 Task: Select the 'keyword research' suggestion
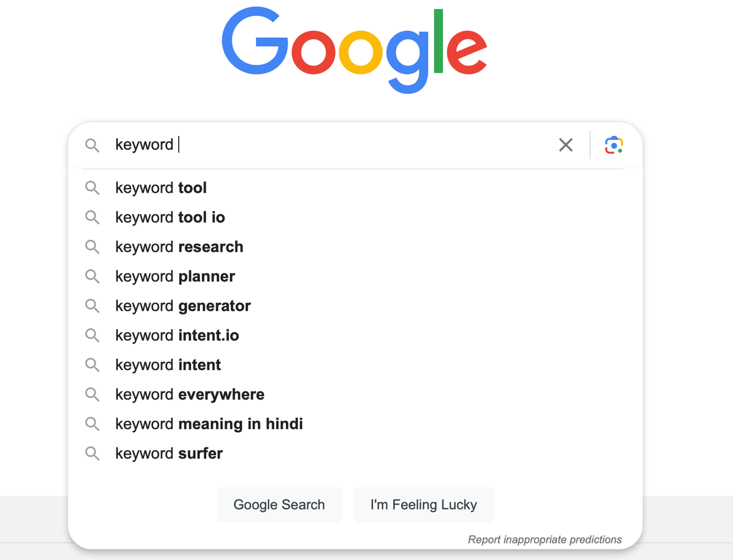pyautogui.click(x=179, y=247)
